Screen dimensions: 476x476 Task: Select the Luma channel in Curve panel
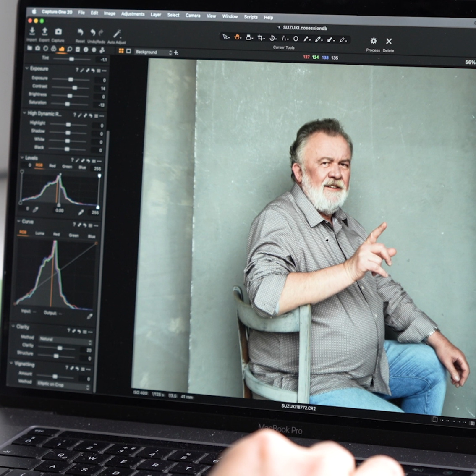(x=40, y=233)
